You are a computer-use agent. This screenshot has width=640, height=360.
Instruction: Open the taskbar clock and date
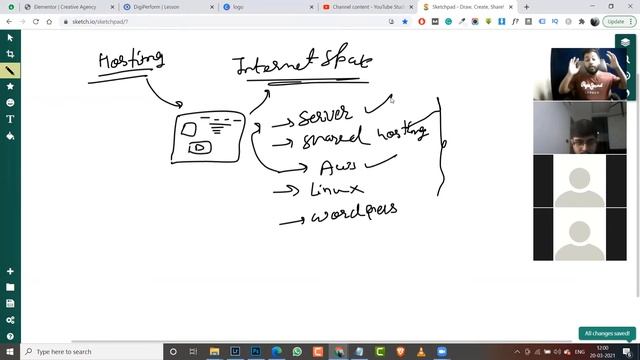click(x=602, y=351)
